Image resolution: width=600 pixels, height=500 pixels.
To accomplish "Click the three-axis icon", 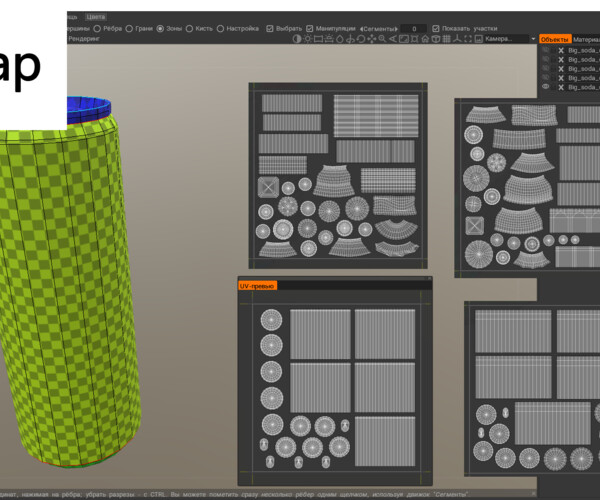I will click(x=457, y=39).
